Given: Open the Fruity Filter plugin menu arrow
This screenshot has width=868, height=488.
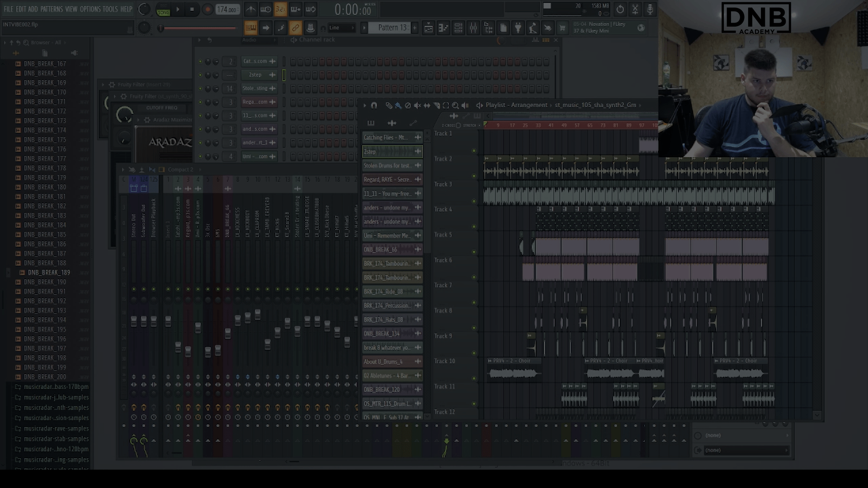Looking at the screenshot, I should (103, 84).
